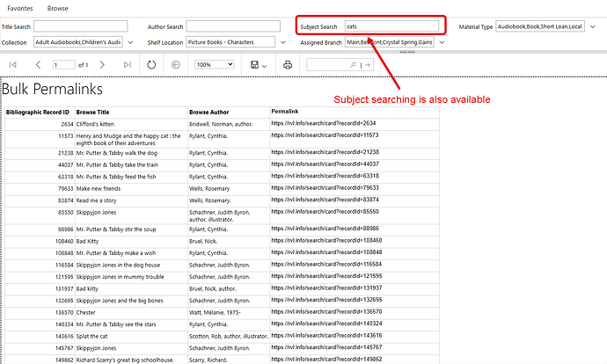
Task: Open the Favorites menu
Action: coord(20,8)
